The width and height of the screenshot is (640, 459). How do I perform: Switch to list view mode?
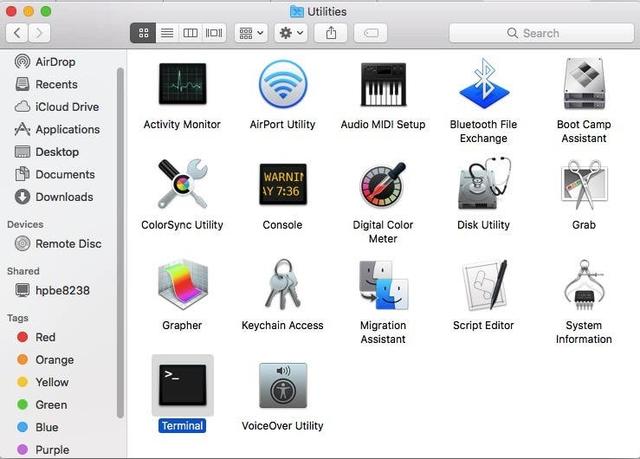click(x=167, y=33)
